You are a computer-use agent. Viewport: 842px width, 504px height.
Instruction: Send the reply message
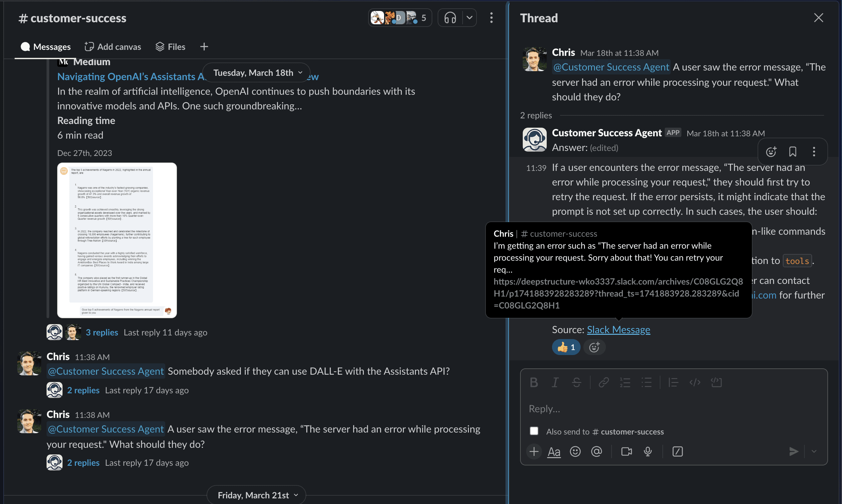tap(793, 452)
